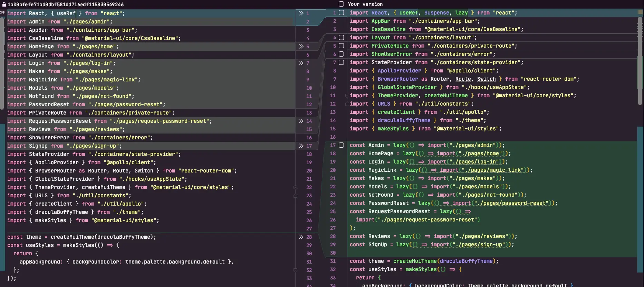Click the inspection status indicator above right scrollbar

(640, 12)
